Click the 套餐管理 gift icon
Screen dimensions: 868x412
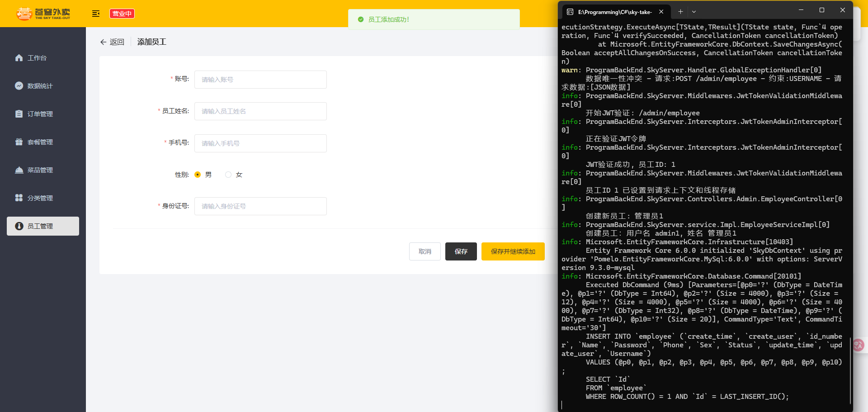click(19, 142)
